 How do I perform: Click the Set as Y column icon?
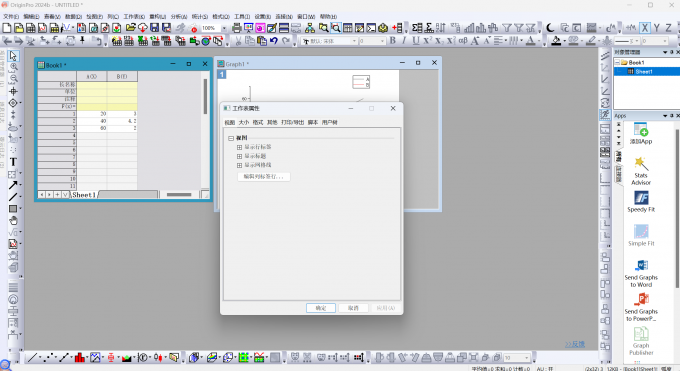tap(657, 28)
